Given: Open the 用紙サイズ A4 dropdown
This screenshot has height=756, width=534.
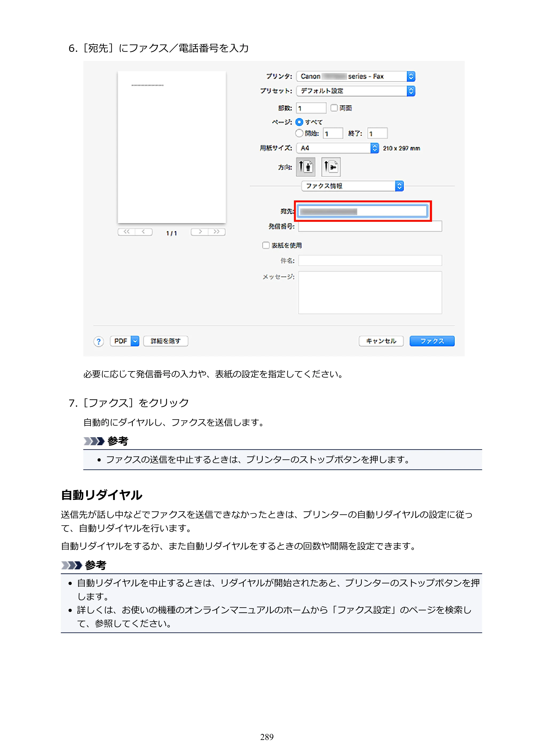Looking at the screenshot, I should point(337,148).
